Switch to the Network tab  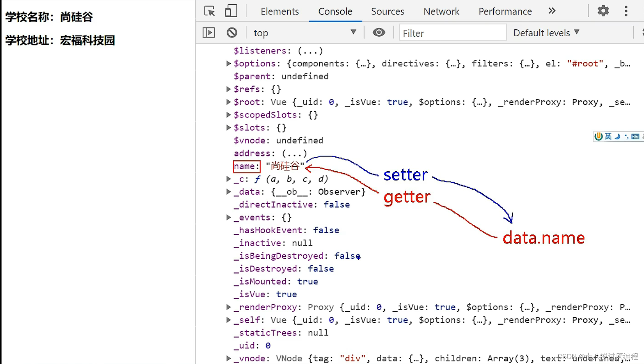(x=441, y=11)
